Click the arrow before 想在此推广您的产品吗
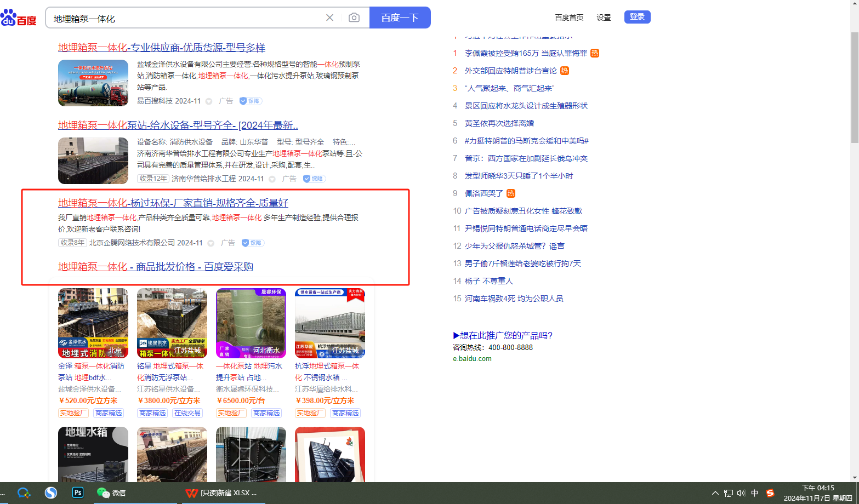 [456, 335]
